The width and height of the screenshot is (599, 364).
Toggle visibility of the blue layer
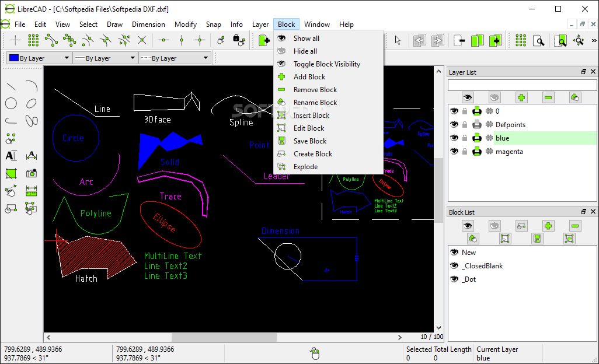coord(454,138)
